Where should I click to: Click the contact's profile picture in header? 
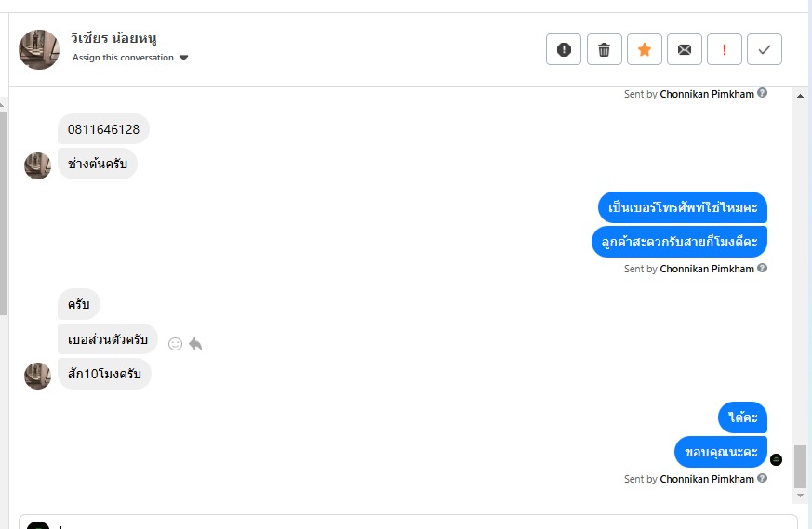[x=39, y=49]
